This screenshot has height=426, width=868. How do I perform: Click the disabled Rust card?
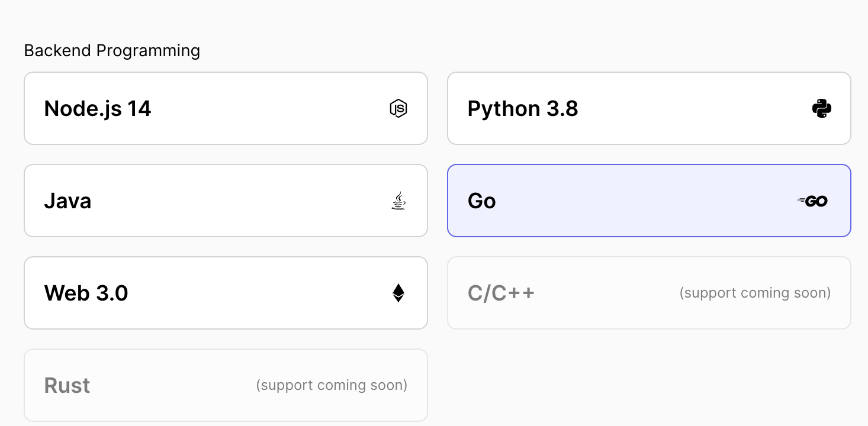[225, 385]
